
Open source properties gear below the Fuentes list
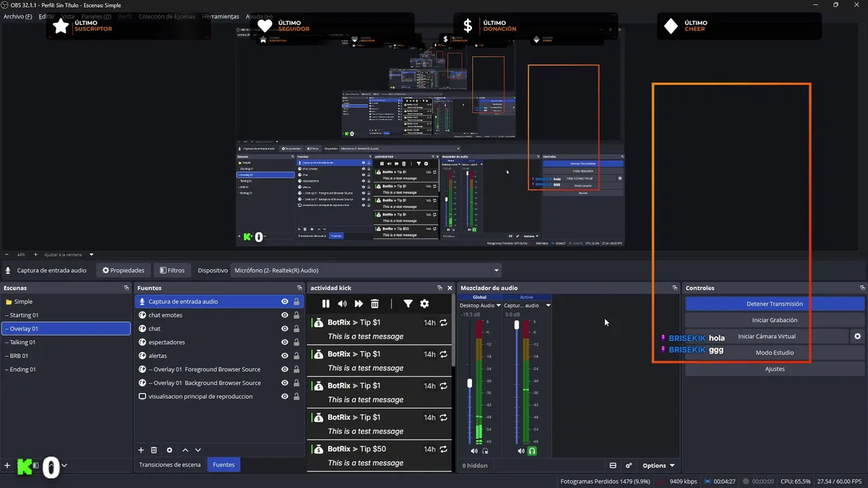pos(170,450)
